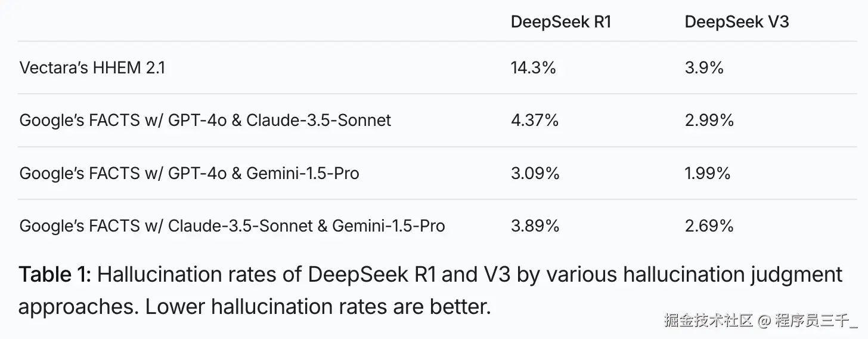Screen dimensions: 868x339
Task: Click the DeepSeek V3 column header
Action: point(737,22)
